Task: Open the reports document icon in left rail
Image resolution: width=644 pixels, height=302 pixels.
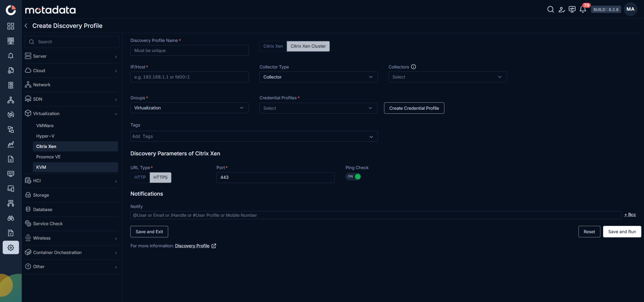Action: pyautogui.click(x=11, y=159)
